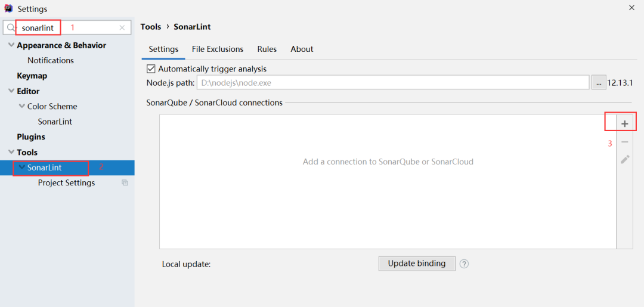The height and width of the screenshot is (307, 644).
Task: Collapse the Appearance & Behavior section
Action: point(11,45)
